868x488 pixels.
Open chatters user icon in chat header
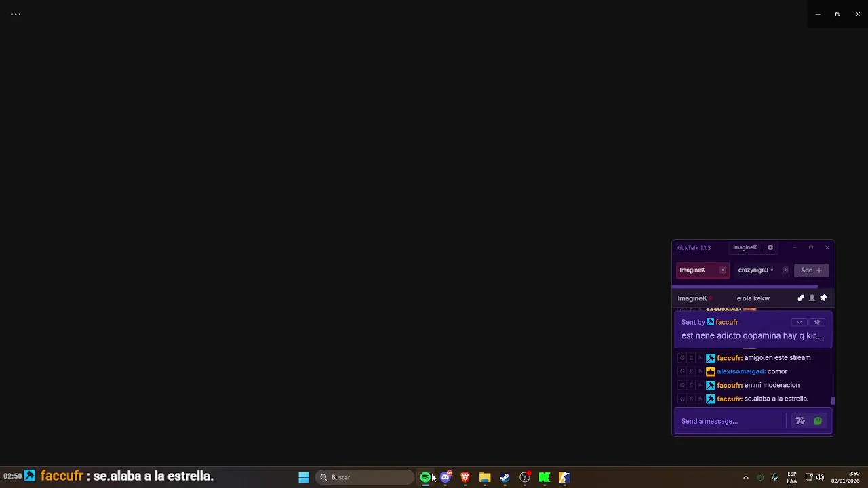(x=812, y=298)
